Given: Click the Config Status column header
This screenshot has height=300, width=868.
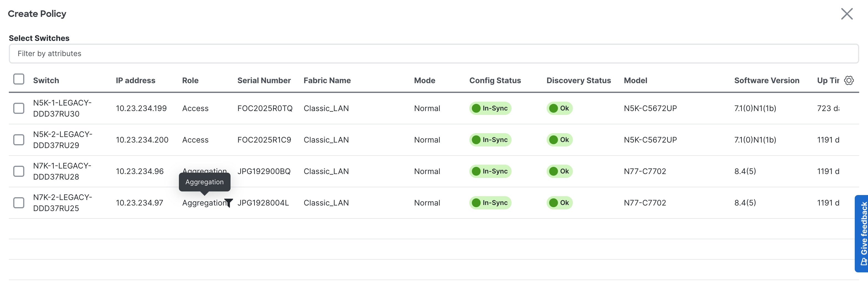Looking at the screenshot, I should 495,80.
